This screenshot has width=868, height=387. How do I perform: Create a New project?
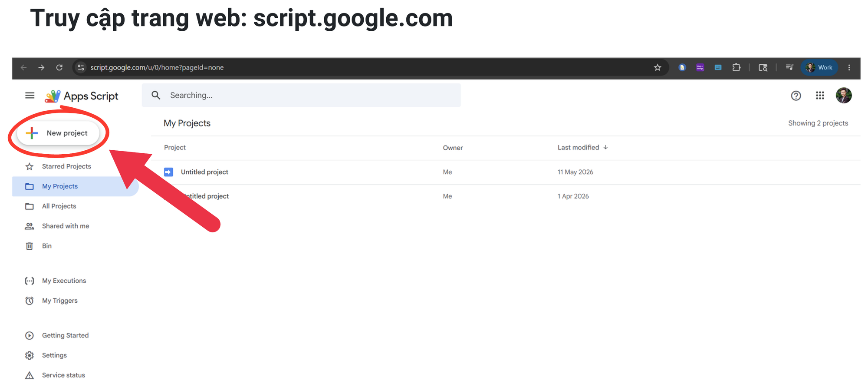coord(58,133)
